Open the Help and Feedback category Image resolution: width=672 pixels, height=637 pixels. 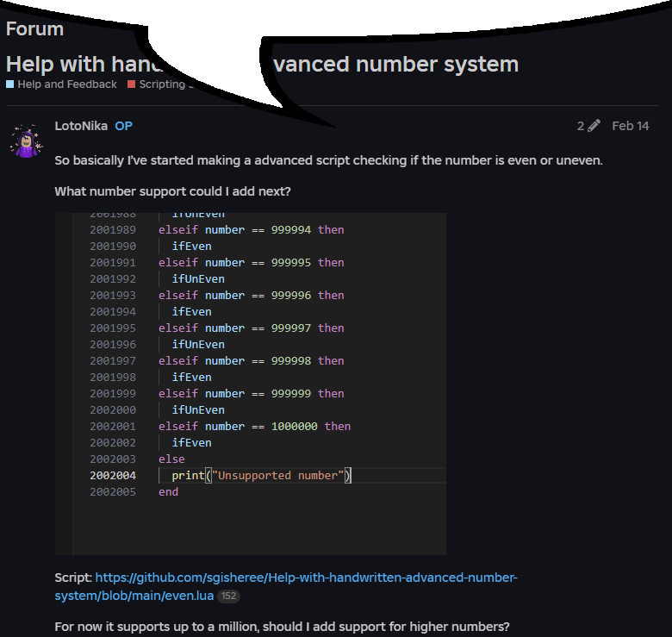(66, 84)
